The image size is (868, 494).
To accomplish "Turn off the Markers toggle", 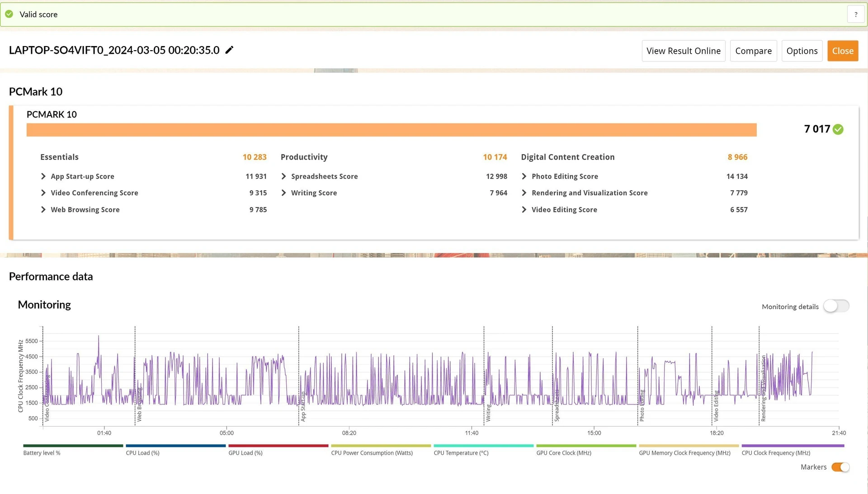I will pyautogui.click(x=840, y=467).
